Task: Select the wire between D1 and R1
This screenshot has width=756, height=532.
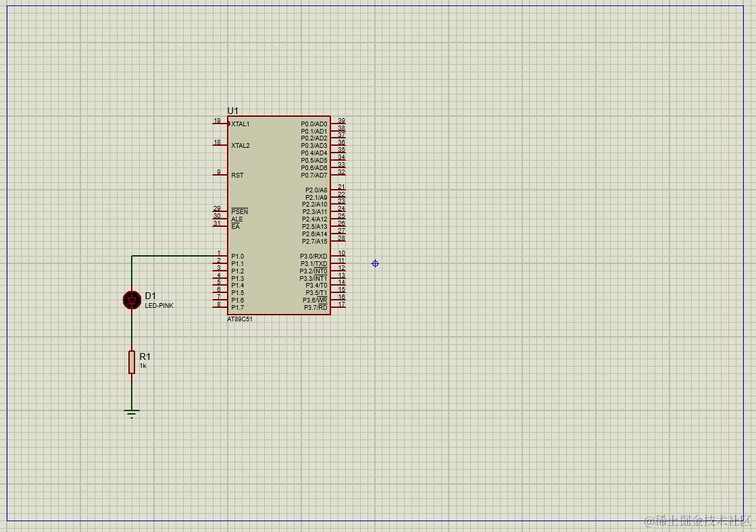Action: tap(132, 329)
